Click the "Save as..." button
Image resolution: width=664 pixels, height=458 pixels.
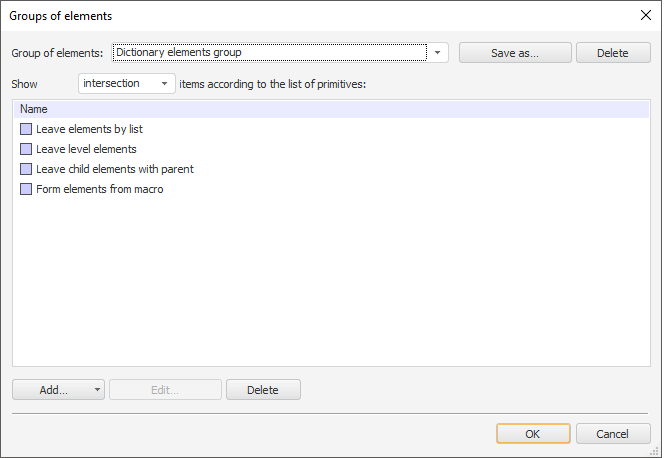pos(515,53)
